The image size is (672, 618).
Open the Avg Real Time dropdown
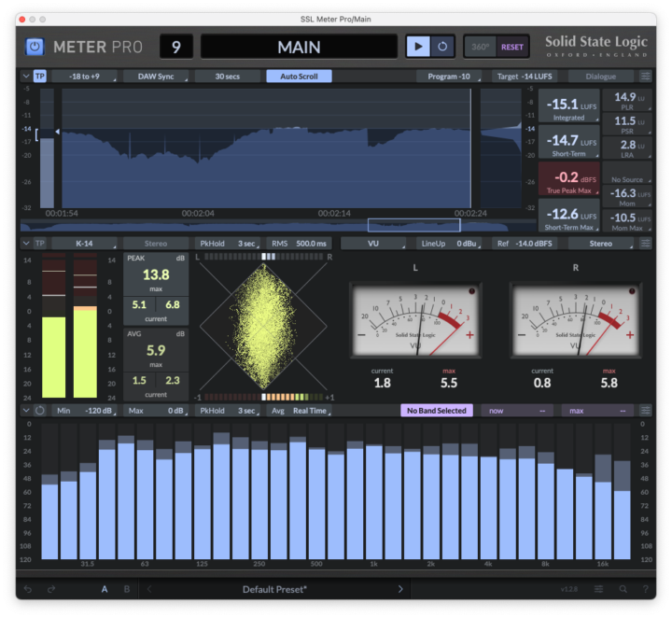coord(299,411)
